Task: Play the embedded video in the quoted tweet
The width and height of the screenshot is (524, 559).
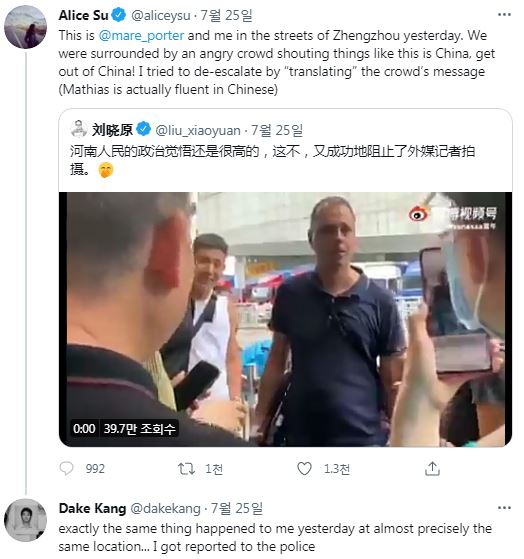Action: (285, 319)
